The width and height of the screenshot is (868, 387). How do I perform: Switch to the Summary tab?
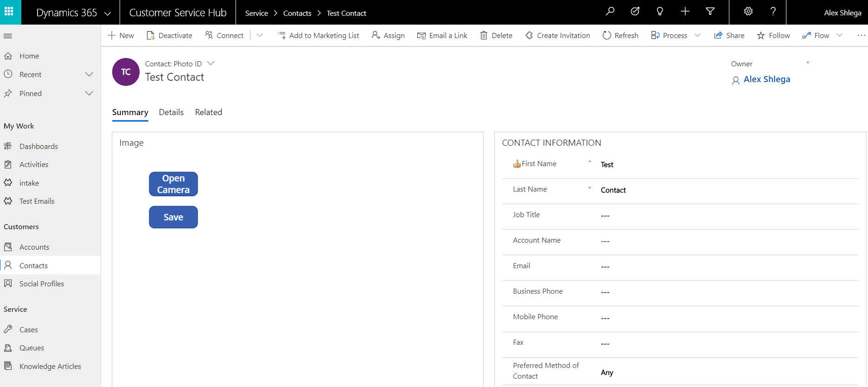coord(130,112)
